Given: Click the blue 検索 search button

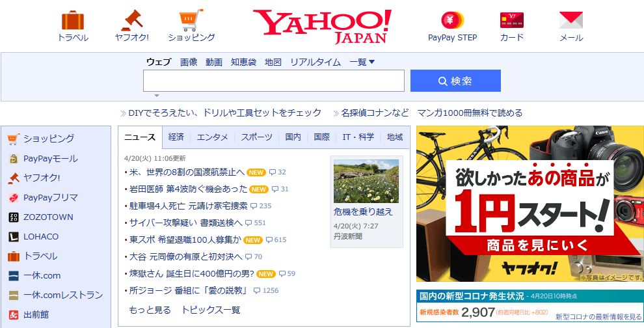Looking at the screenshot, I should pyautogui.click(x=455, y=81).
